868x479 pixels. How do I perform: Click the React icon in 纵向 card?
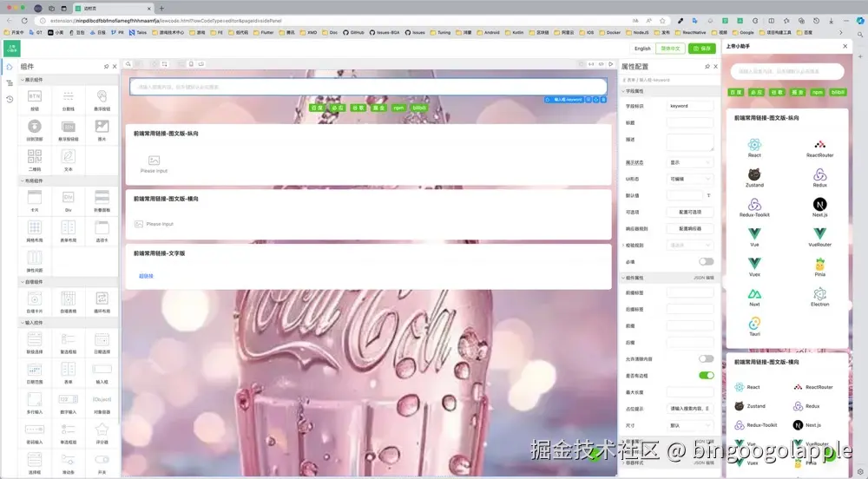754,146
